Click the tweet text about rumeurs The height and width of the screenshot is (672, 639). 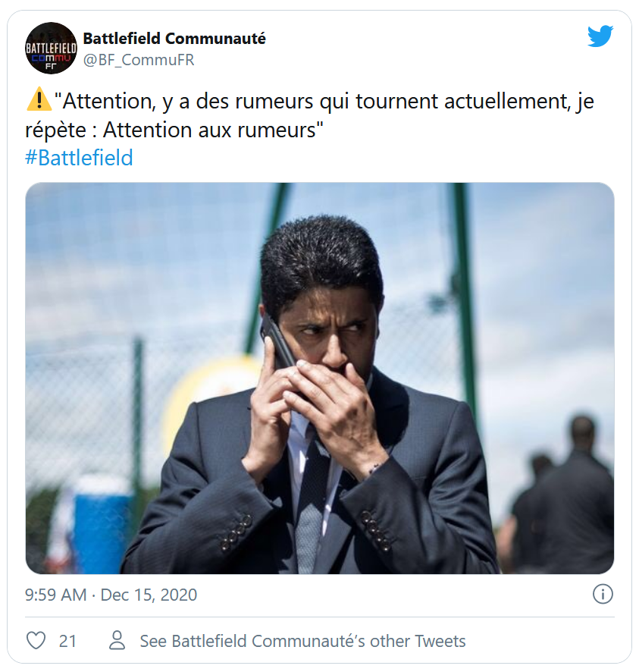(310, 115)
